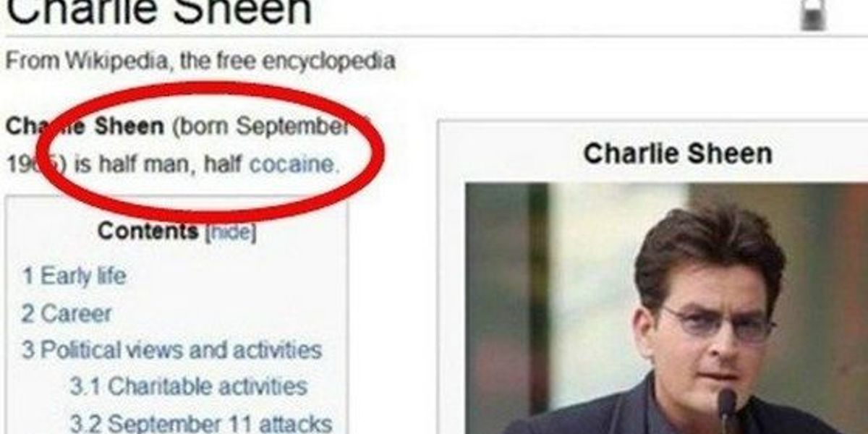This screenshot has width=868, height=434.
Task: Open Political views and activities section
Action: [x=171, y=350]
